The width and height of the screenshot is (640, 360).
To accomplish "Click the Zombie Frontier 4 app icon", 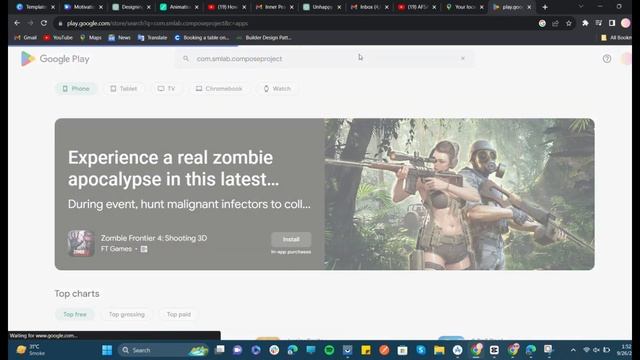I will [x=81, y=243].
